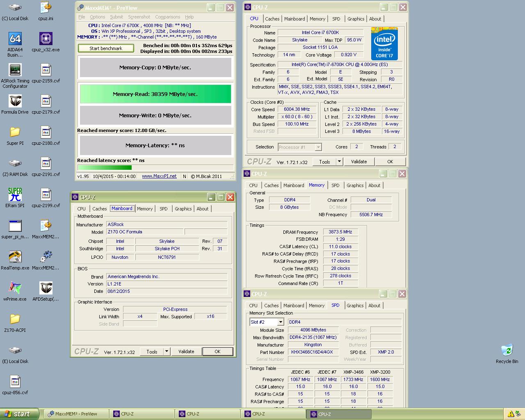The width and height of the screenshot is (525, 420).
Task: Click the yellow warning triangle tray icon
Action: click(x=511, y=414)
